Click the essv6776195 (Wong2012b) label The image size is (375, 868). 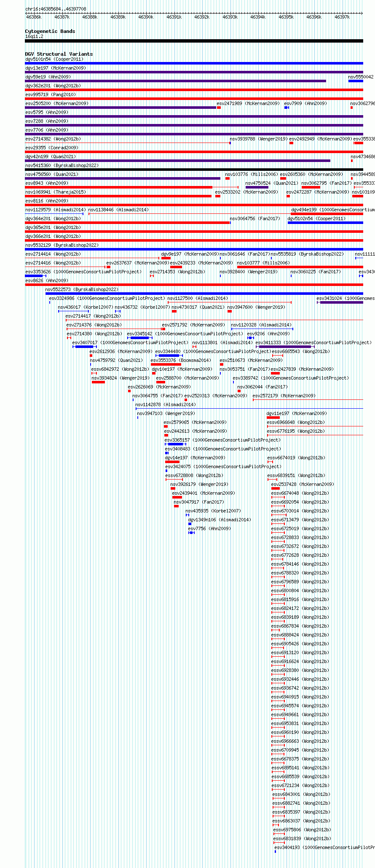[296, 431]
